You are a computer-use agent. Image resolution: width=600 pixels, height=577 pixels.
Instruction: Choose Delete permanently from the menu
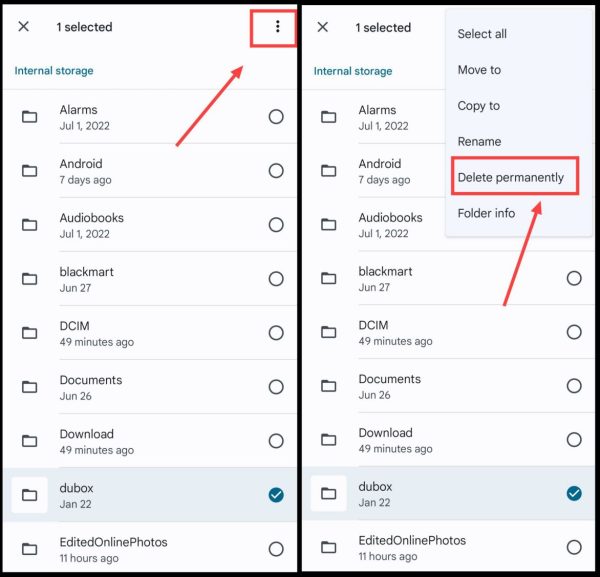tap(511, 178)
